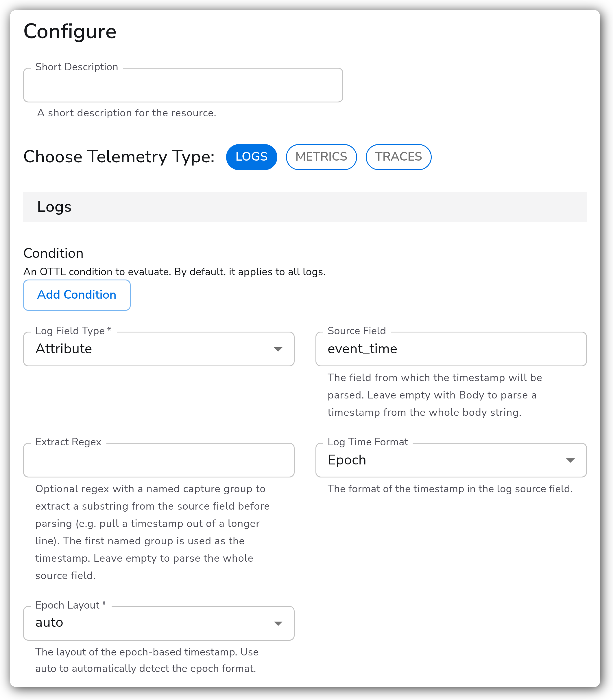This screenshot has width=613, height=700.
Task: Select the TRACES telemetry type
Action: [398, 157]
